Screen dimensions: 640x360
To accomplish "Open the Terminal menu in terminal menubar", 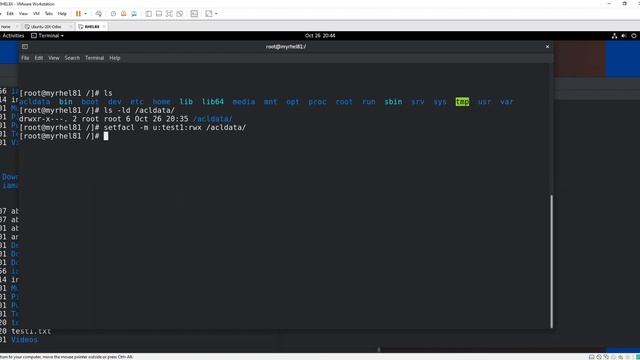I will (94, 58).
